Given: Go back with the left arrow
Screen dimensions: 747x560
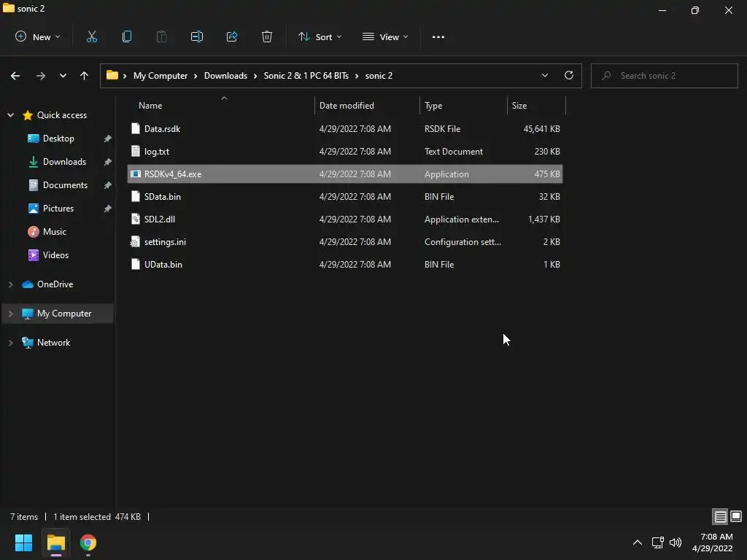Looking at the screenshot, I should point(15,76).
